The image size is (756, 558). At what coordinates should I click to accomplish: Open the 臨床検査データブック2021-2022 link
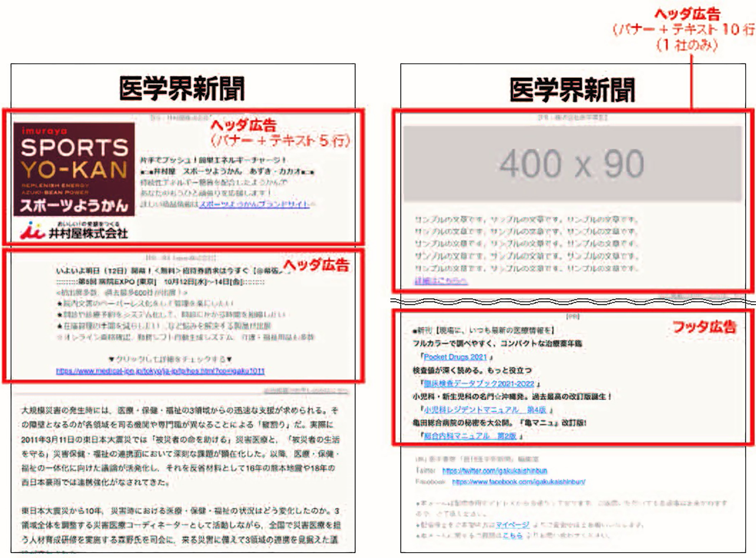[479, 384]
